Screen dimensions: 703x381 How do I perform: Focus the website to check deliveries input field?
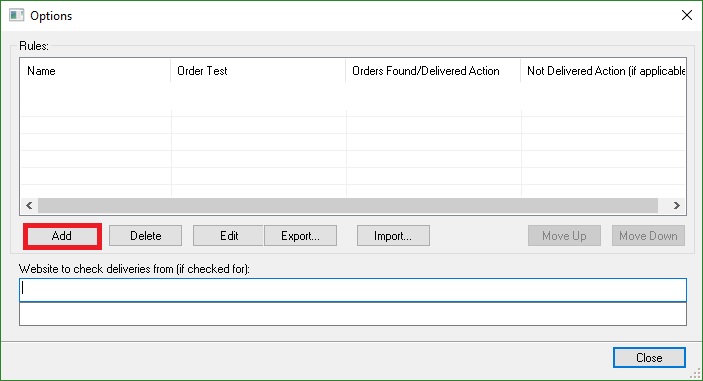click(x=353, y=290)
